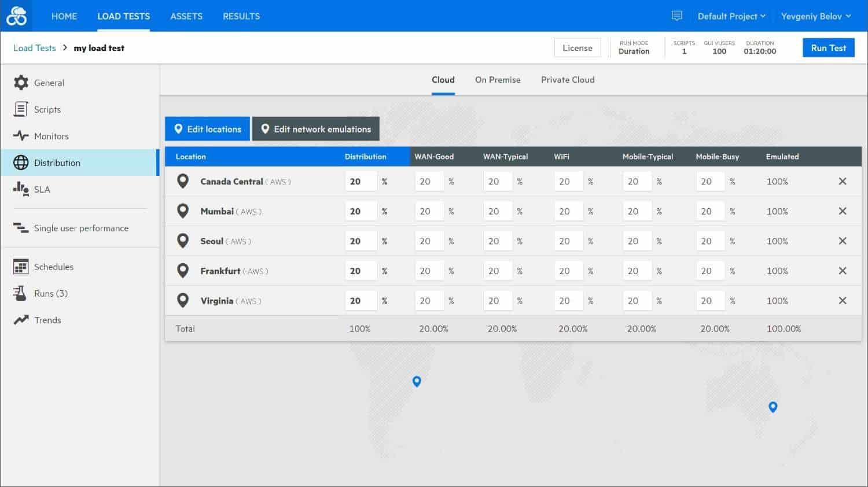Click the Distribution globe icon

21,163
